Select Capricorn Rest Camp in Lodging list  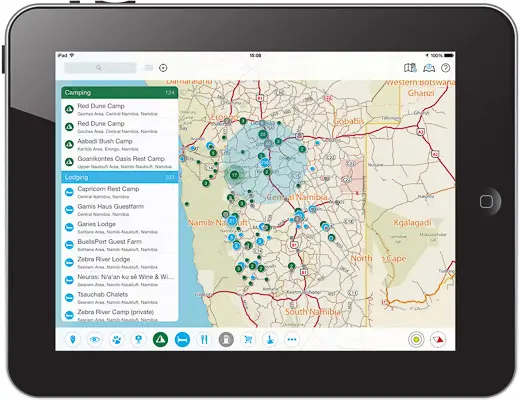pyautogui.click(x=120, y=192)
